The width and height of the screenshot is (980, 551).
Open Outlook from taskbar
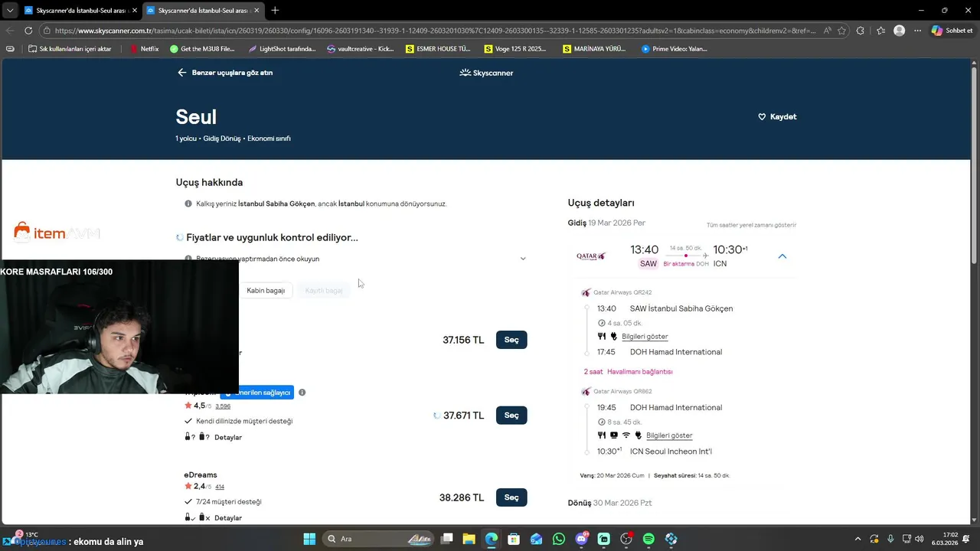coord(536,539)
